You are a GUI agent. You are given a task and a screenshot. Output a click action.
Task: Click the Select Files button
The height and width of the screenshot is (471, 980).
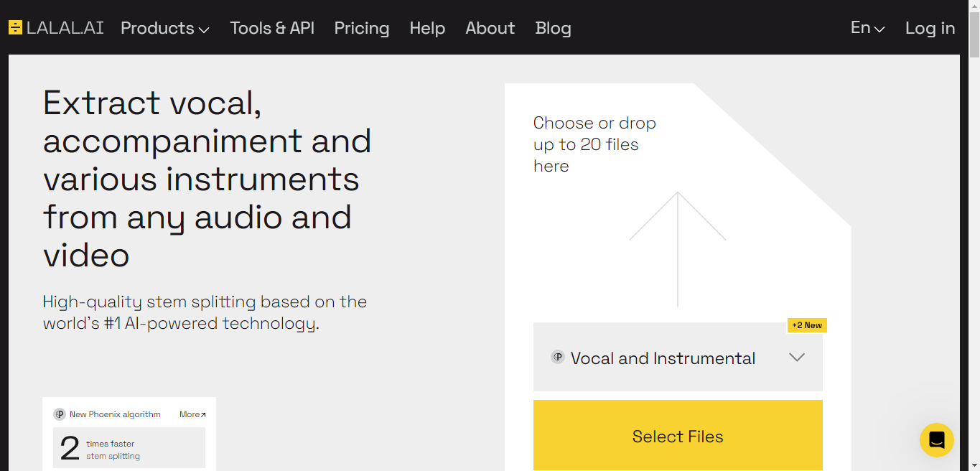[x=678, y=435]
